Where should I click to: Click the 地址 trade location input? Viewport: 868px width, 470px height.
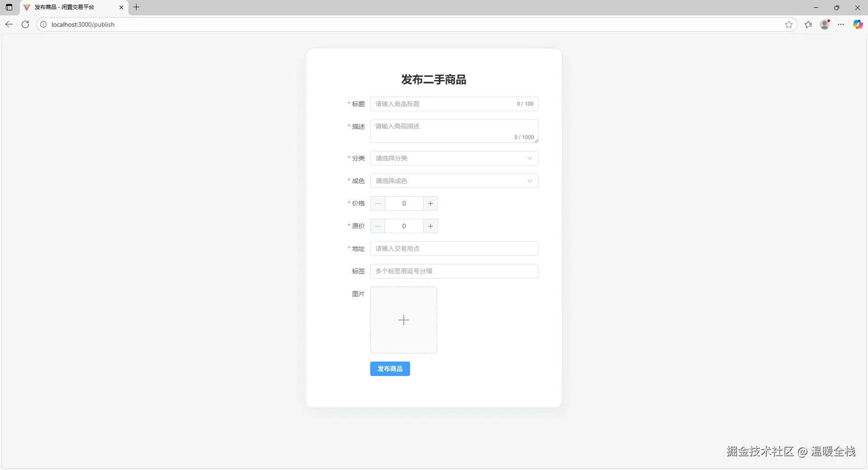pos(454,249)
